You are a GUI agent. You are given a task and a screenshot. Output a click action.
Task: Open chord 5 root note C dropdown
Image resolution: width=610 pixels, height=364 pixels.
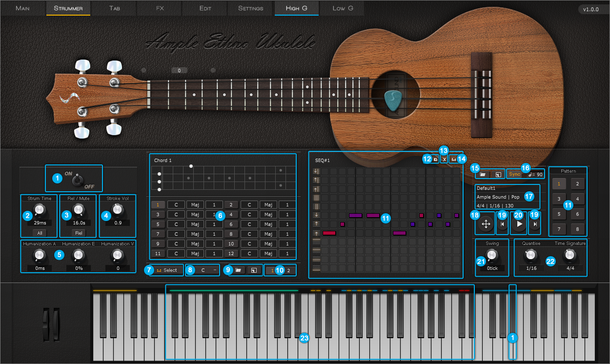coord(176,224)
